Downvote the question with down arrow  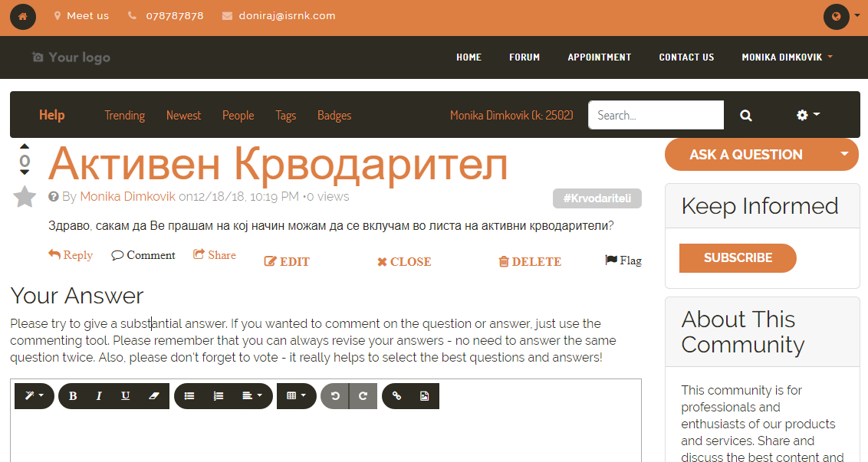(x=25, y=173)
